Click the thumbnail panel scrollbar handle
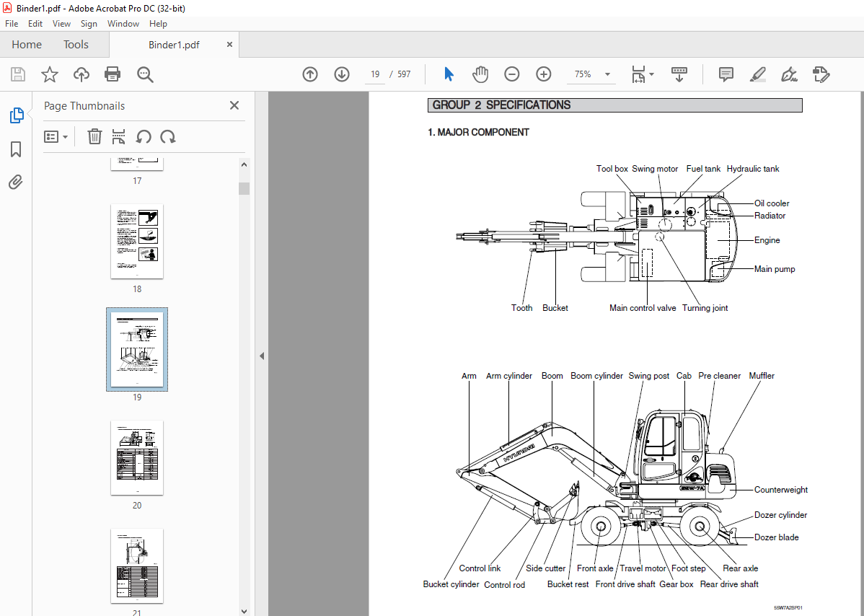This screenshot has height=616, width=864. pos(244,188)
